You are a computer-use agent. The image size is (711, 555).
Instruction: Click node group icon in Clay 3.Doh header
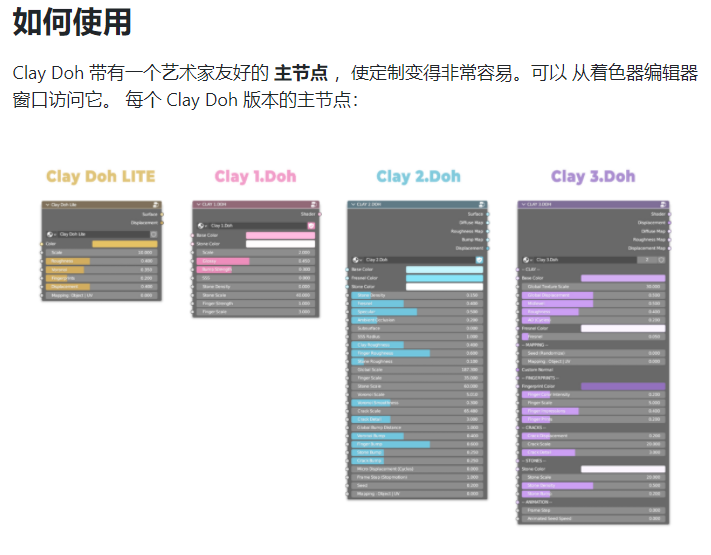click(x=661, y=204)
